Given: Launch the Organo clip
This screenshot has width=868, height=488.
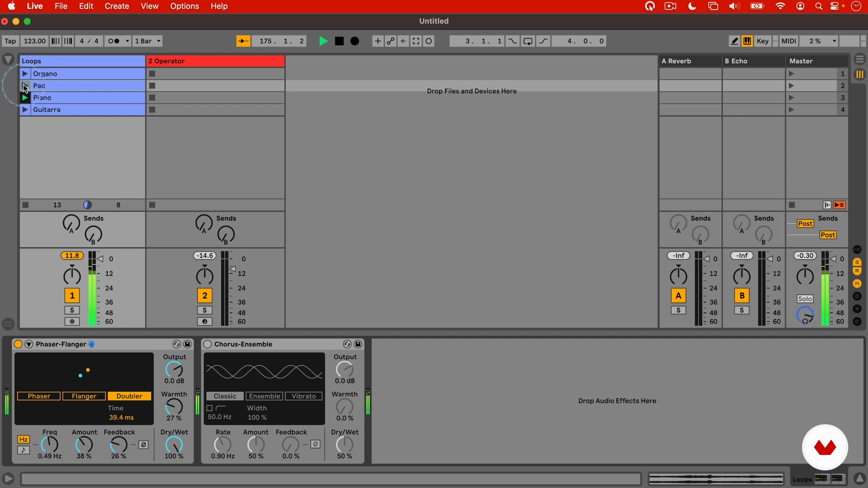Looking at the screenshot, I should (x=25, y=73).
